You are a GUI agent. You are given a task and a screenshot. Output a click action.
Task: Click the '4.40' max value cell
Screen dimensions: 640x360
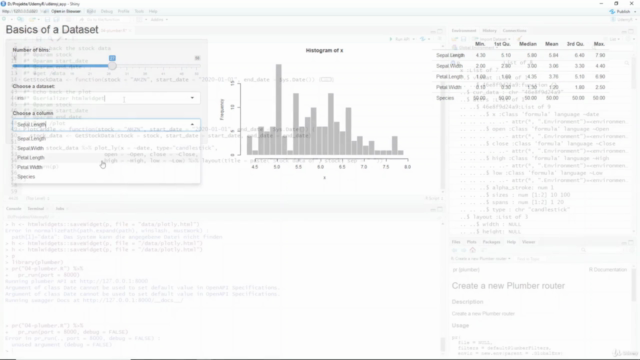point(600,66)
